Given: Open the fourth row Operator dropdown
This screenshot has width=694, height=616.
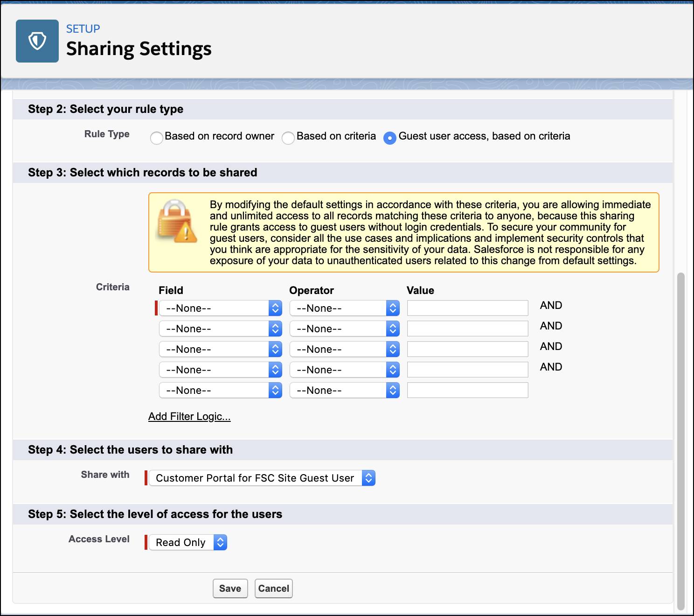Looking at the screenshot, I should click(345, 370).
